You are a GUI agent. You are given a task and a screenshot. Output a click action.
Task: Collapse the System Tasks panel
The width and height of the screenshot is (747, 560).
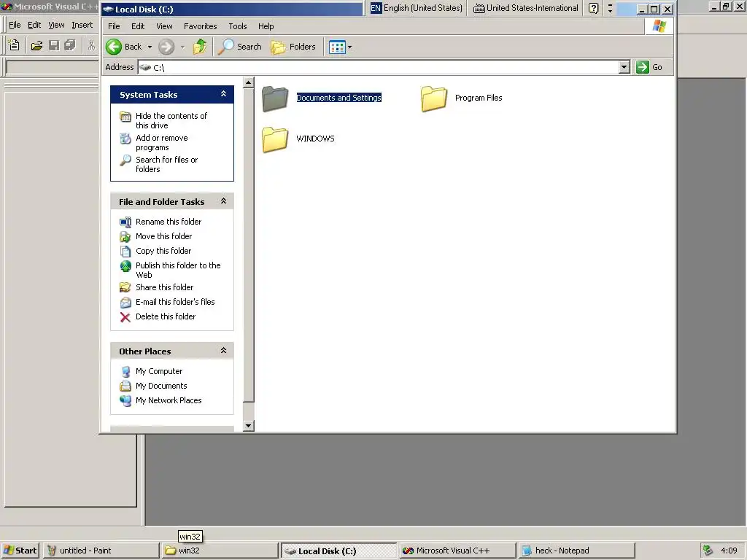pos(223,94)
